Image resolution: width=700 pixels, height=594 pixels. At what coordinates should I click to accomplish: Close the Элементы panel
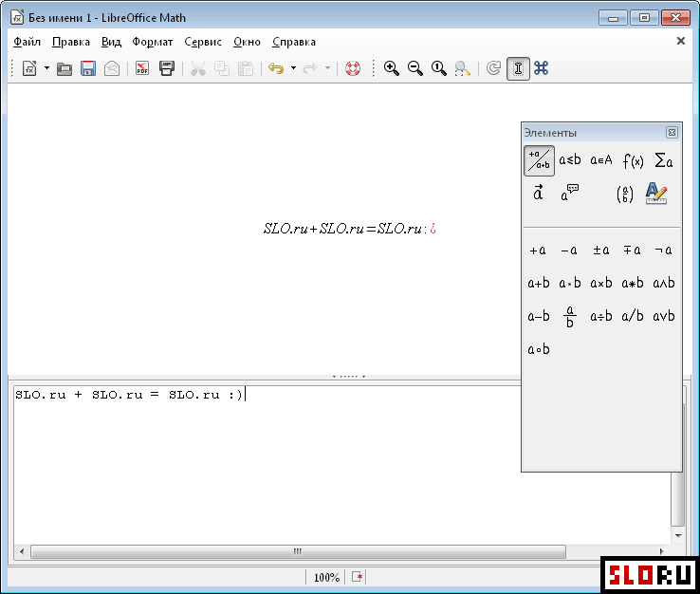(672, 132)
